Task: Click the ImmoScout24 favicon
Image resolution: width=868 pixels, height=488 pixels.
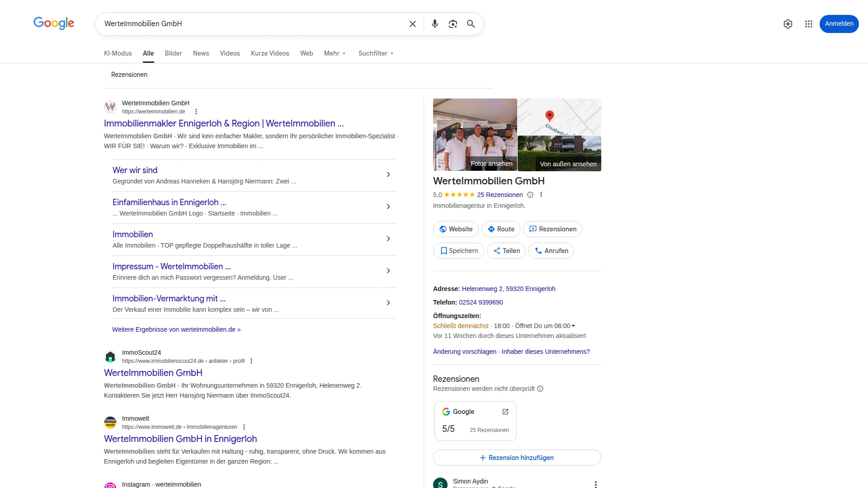Action: click(x=110, y=357)
